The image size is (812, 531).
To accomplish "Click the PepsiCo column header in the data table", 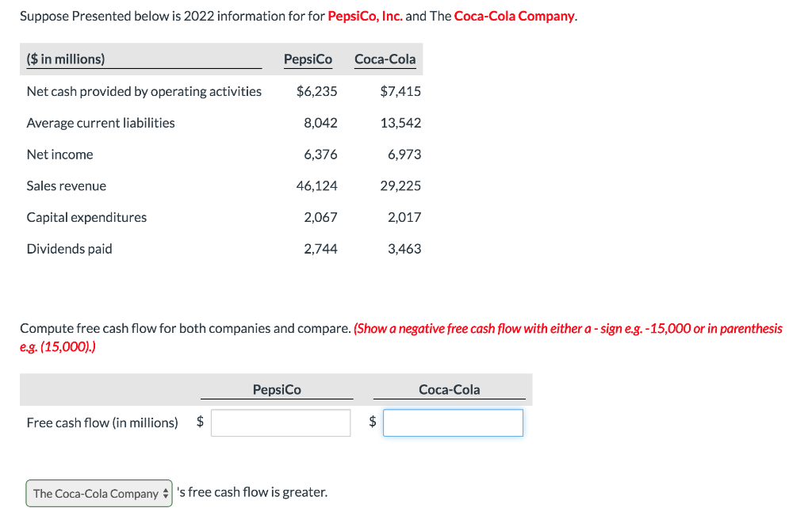I will coord(308,59).
